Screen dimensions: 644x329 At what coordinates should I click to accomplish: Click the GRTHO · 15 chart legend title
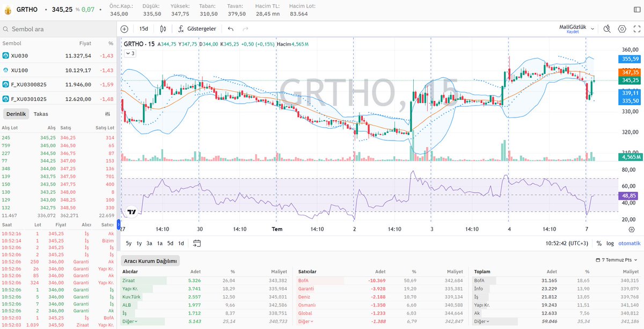pyautogui.click(x=139, y=44)
